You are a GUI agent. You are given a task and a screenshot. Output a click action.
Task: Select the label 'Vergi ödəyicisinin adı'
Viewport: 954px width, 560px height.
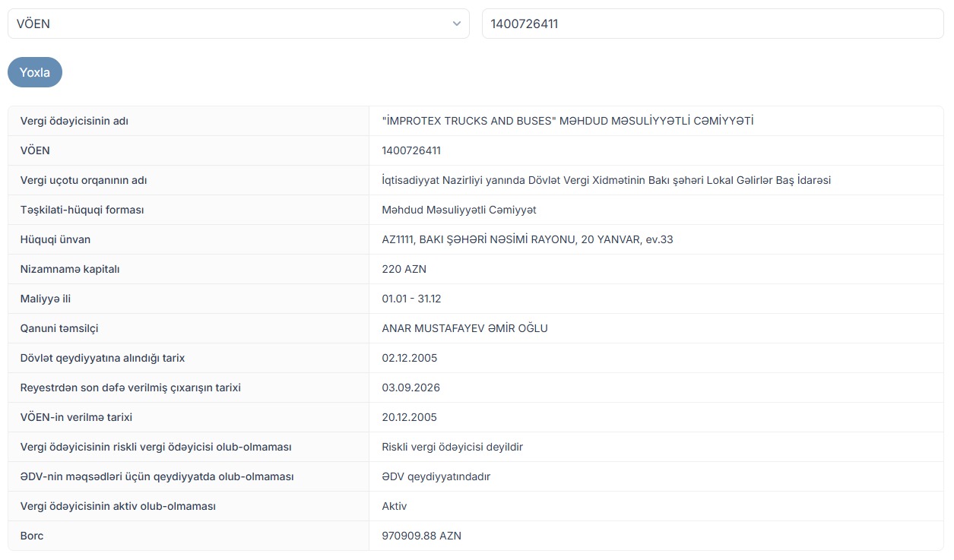tap(74, 121)
